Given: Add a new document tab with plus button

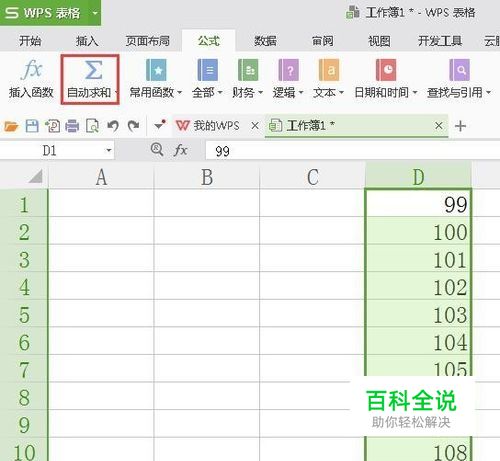Looking at the screenshot, I should point(460,126).
